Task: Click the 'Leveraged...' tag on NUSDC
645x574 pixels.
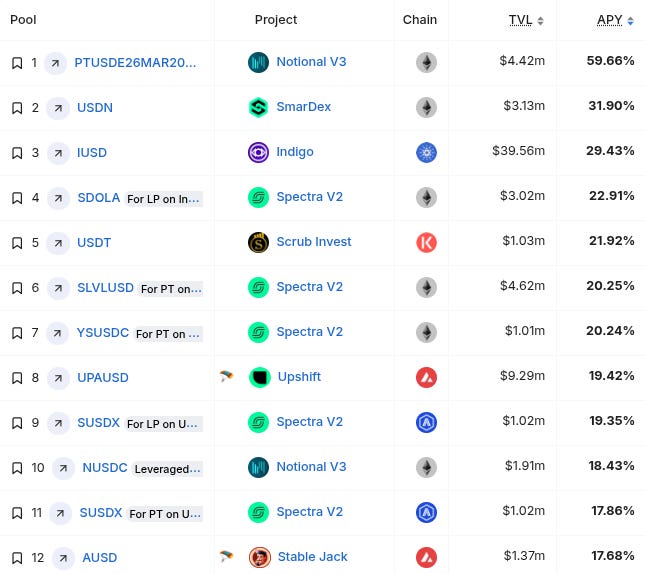Action: 167,469
